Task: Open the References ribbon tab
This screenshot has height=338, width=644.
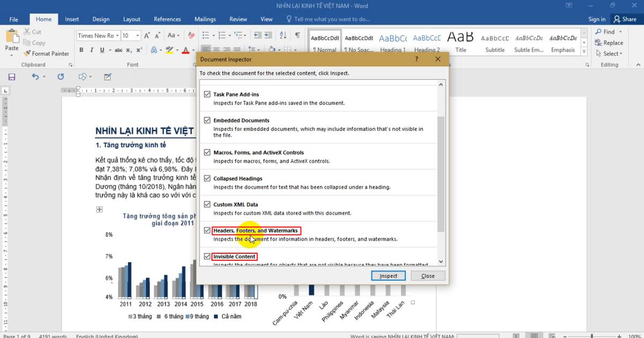Action: (167, 19)
